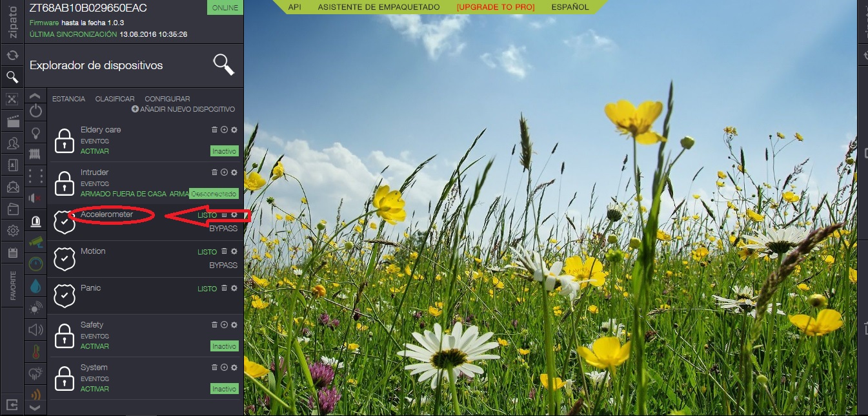This screenshot has width=868, height=416.
Task: Open the CONFIGURAR menu
Action: point(167,99)
